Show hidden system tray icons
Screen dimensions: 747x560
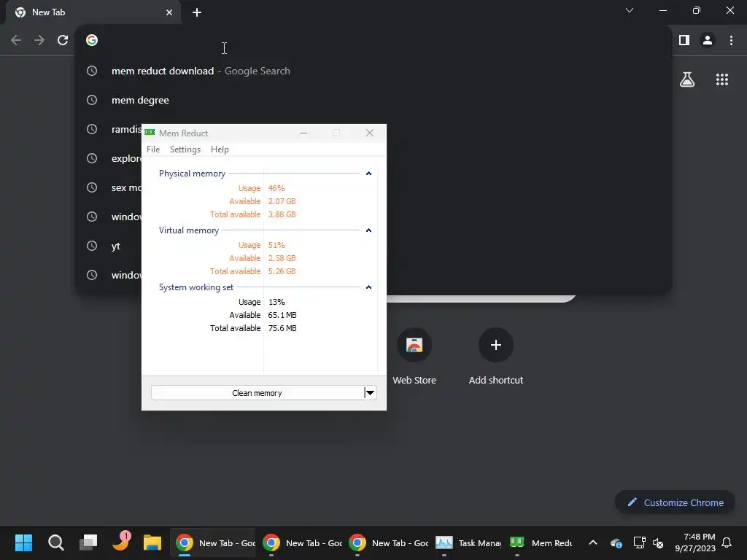click(x=593, y=542)
